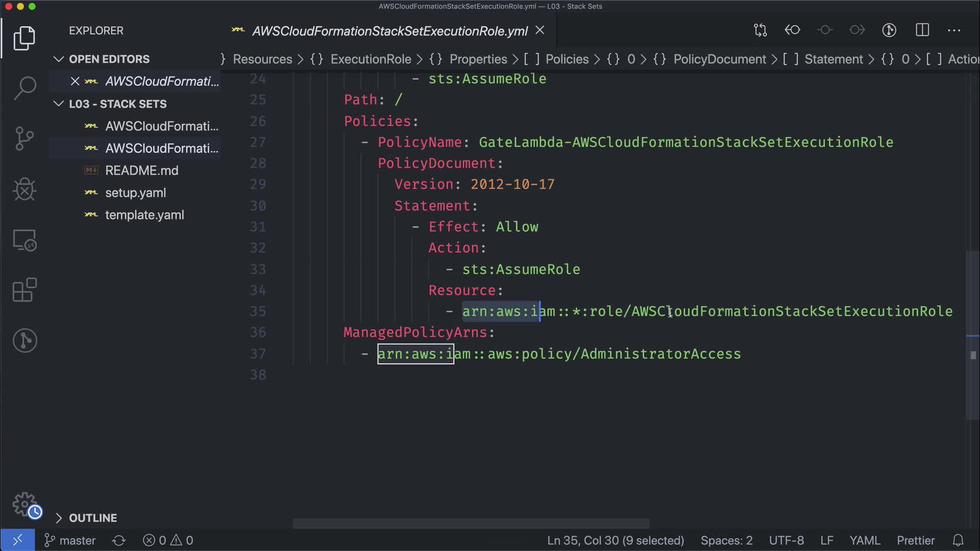Open the Source Control view
The width and height of the screenshot is (980, 551).
24,138
